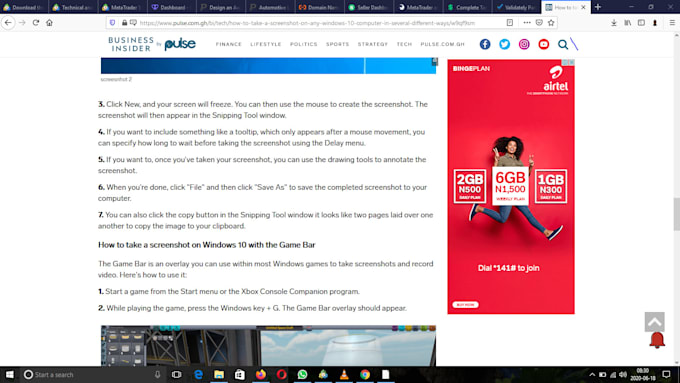Image resolution: width=680 pixels, height=383 pixels.
Task: Open WhatsApp from the taskbar
Action: click(x=302, y=374)
